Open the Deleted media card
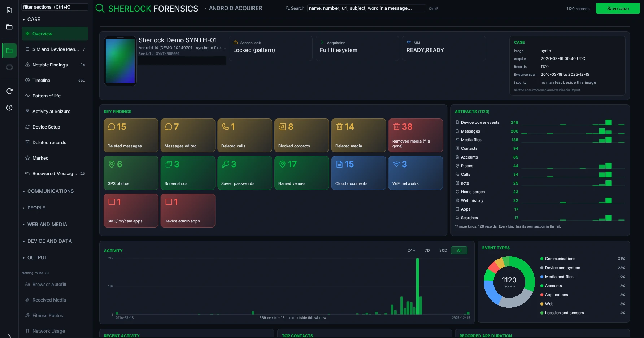Image resolution: width=644 pixels, height=338 pixels. tap(358, 135)
